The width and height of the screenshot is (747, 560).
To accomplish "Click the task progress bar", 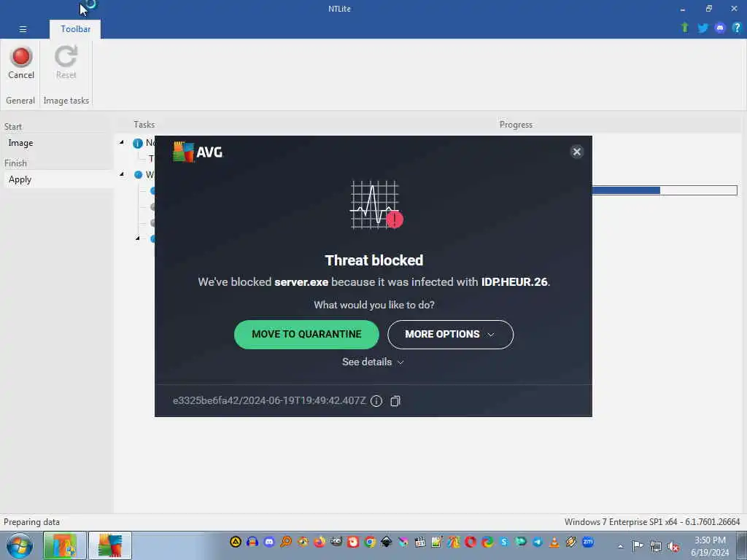I will coord(665,190).
